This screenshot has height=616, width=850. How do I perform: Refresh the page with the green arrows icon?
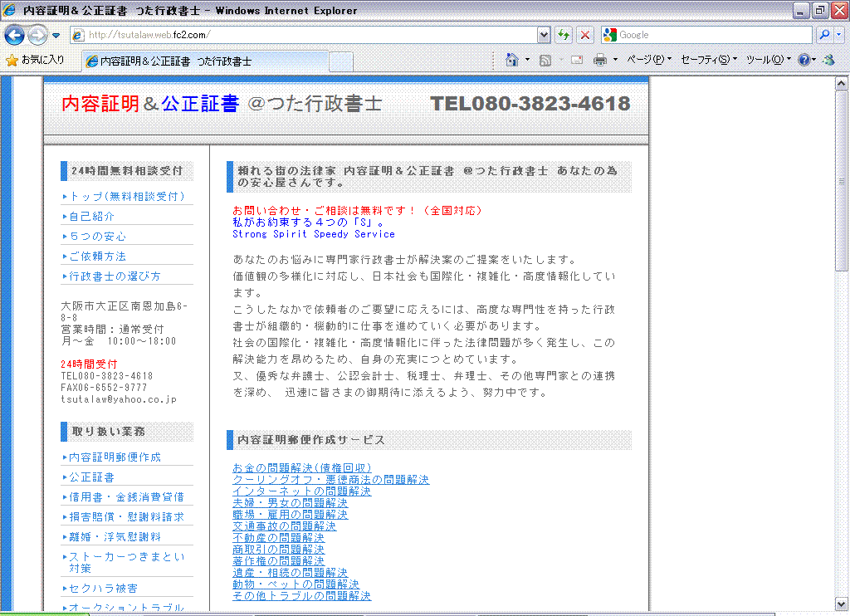click(x=564, y=35)
